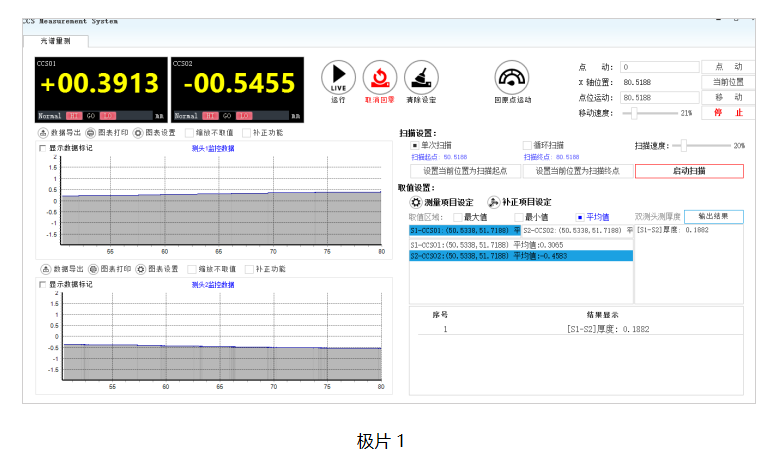Click the 扫描终点 80.5188 label
Viewport: 783px width, 462px height.
point(551,157)
